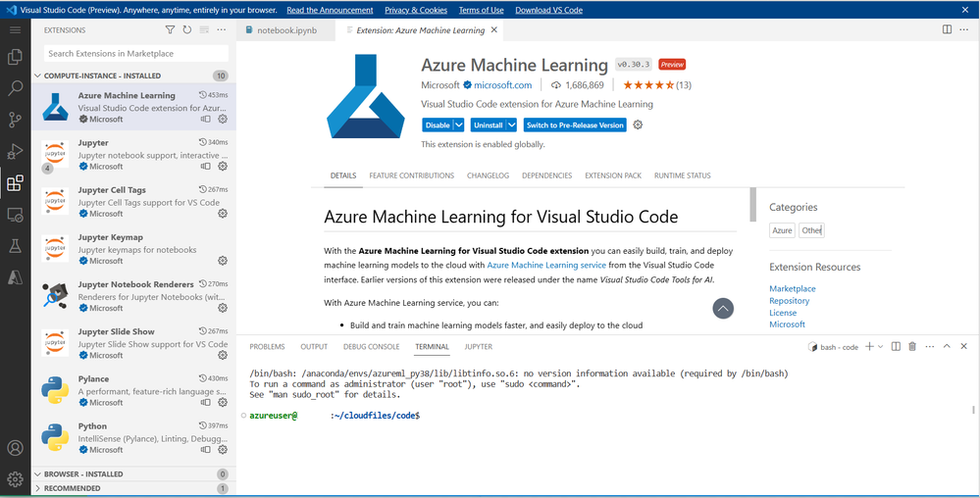Split the terminal panel
980x498 pixels.
click(896, 346)
